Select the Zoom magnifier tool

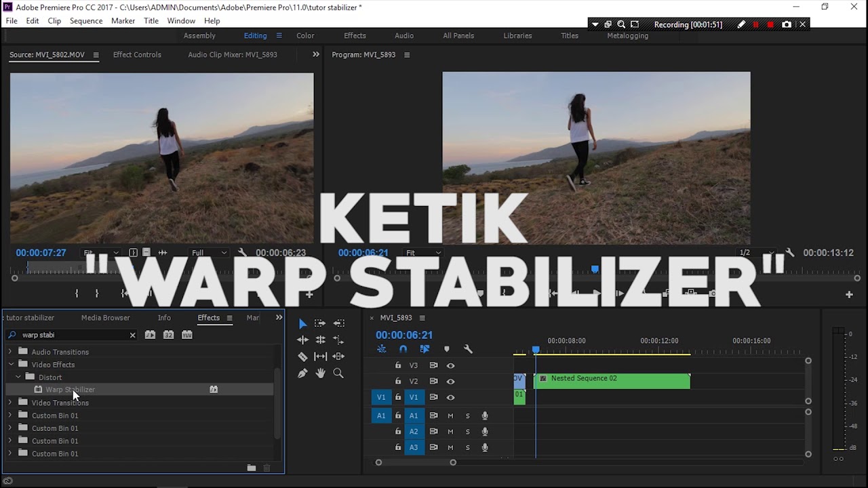coord(338,373)
